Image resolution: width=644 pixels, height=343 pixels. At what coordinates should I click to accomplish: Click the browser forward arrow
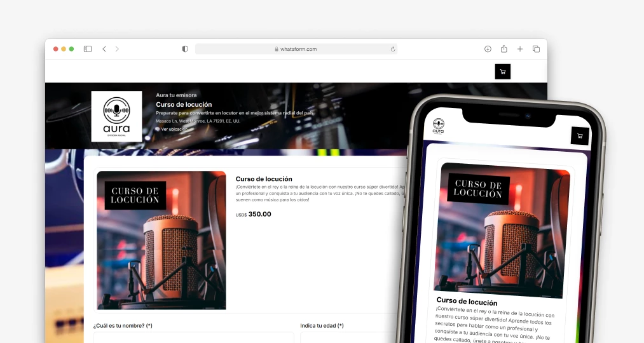point(117,49)
